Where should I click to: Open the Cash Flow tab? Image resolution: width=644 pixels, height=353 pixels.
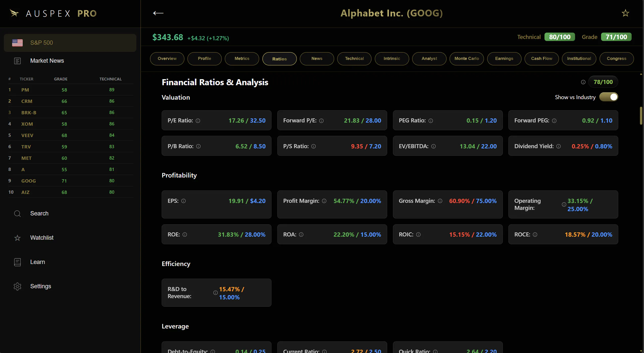coord(542,59)
